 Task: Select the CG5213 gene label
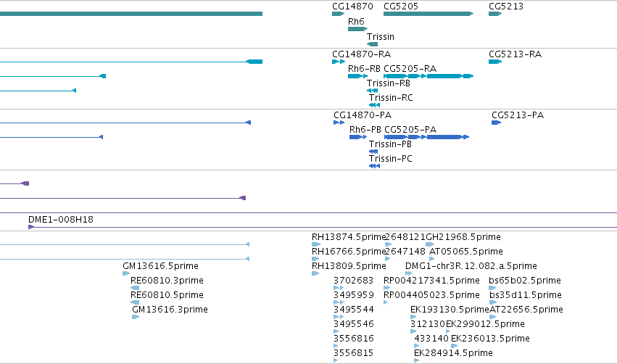[x=506, y=7]
